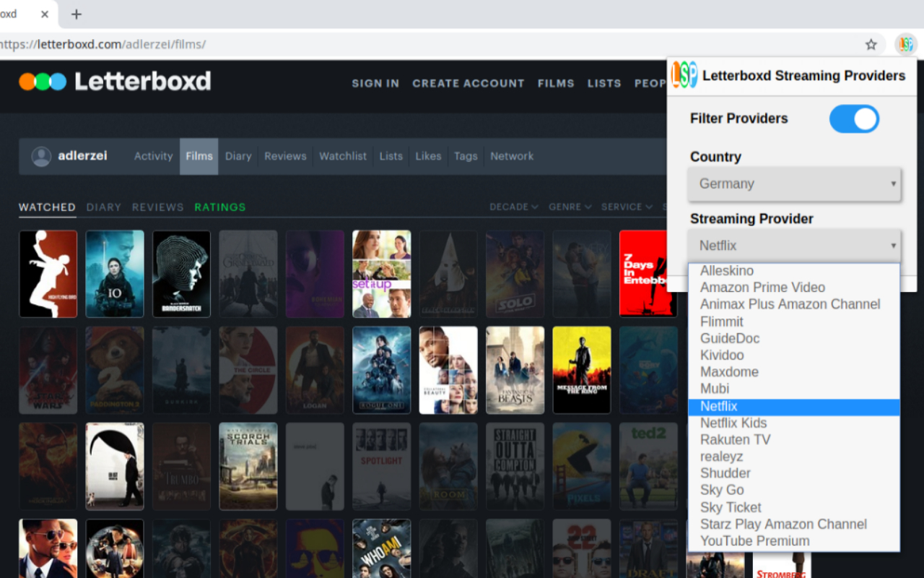Image resolution: width=924 pixels, height=578 pixels.
Task: Click the LSP extension icon in browser toolbar
Action: [x=905, y=45]
